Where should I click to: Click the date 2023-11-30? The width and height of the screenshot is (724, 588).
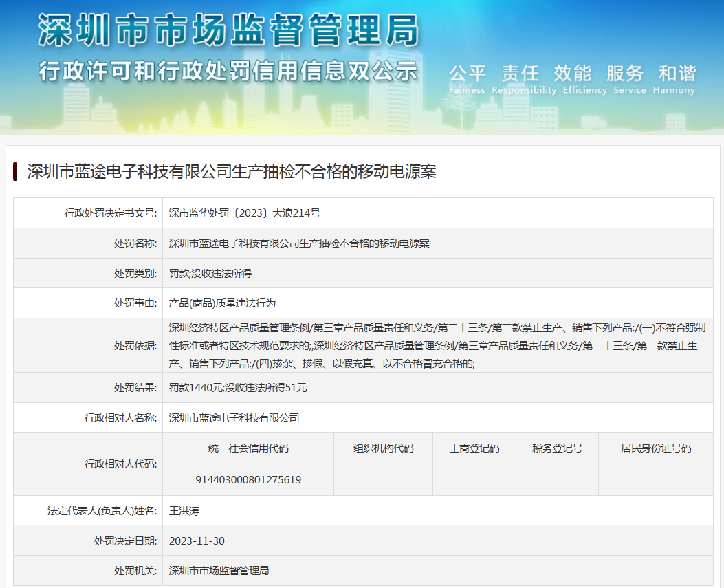(x=197, y=541)
